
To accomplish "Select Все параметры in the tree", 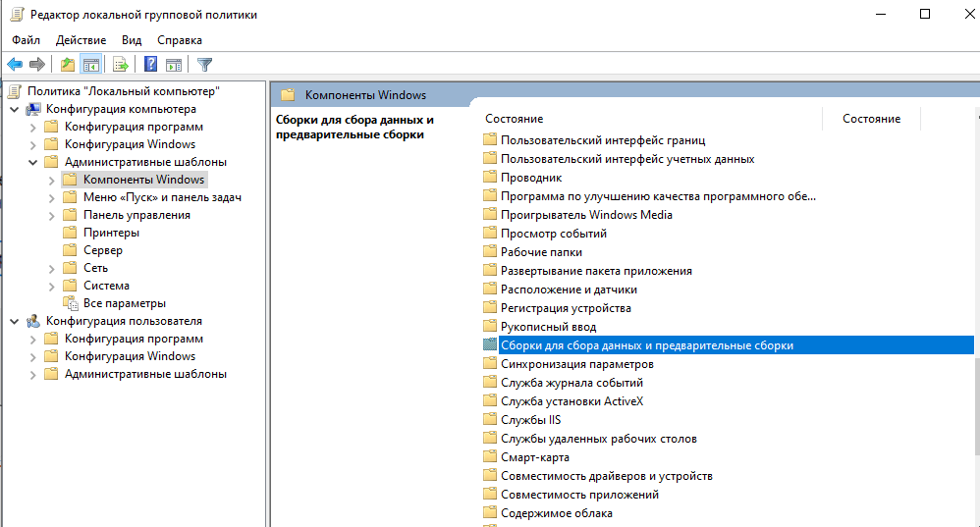I will coord(124,303).
